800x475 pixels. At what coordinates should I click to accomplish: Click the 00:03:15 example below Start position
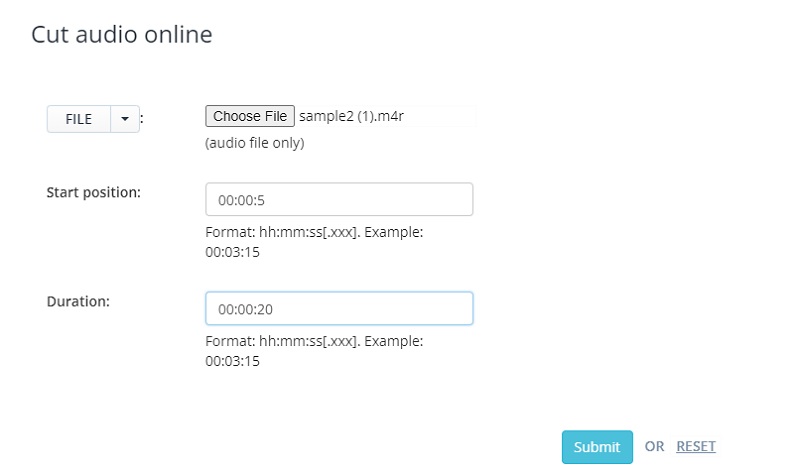[232, 252]
